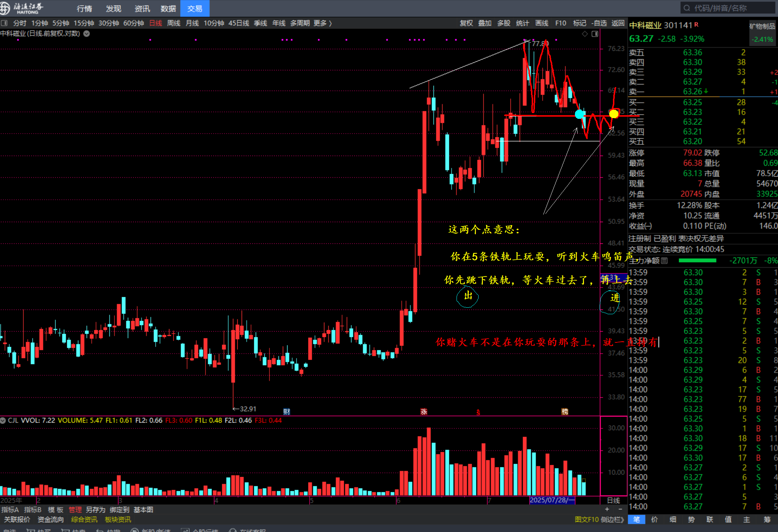Select the 周线 weekly chart period
778x532 pixels.
click(x=174, y=23)
